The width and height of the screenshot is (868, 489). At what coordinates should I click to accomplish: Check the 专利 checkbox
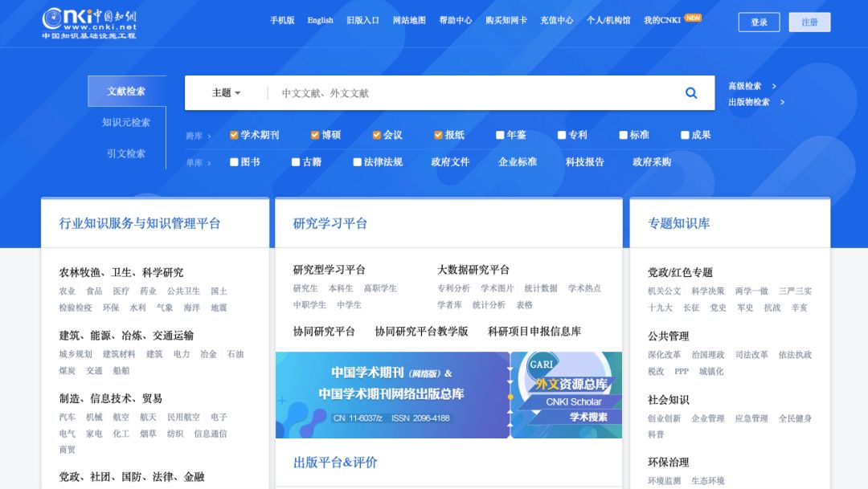coord(561,135)
